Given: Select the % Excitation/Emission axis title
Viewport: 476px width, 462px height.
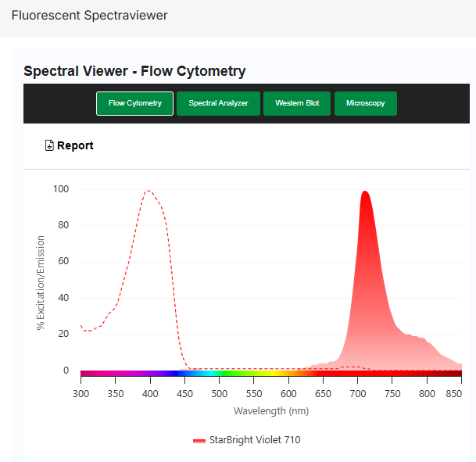Looking at the screenshot, I should (x=41, y=282).
